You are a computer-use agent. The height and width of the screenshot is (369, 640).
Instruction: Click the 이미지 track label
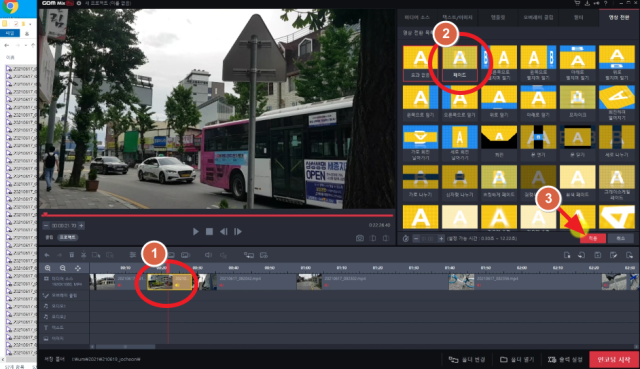(x=58, y=338)
